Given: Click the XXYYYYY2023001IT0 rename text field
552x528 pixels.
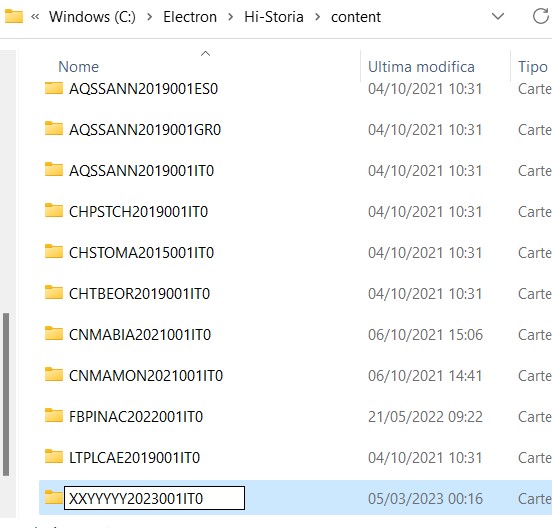Looking at the screenshot, I should [x=154, y=498].
